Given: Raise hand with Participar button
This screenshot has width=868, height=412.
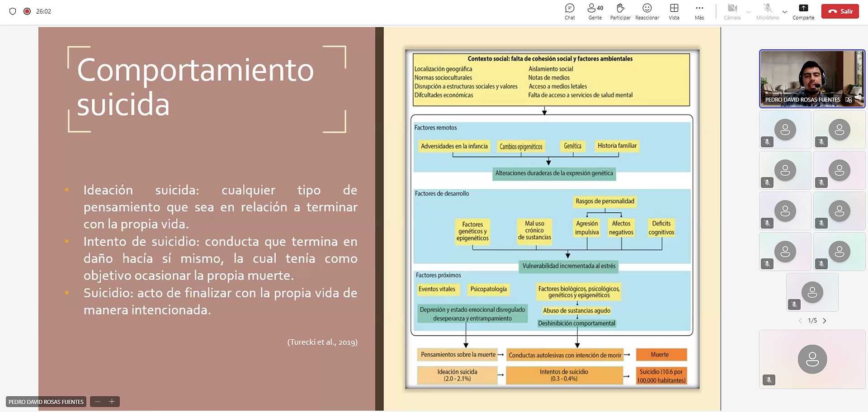Looking at the screenshot, I should tap(620, 12).
